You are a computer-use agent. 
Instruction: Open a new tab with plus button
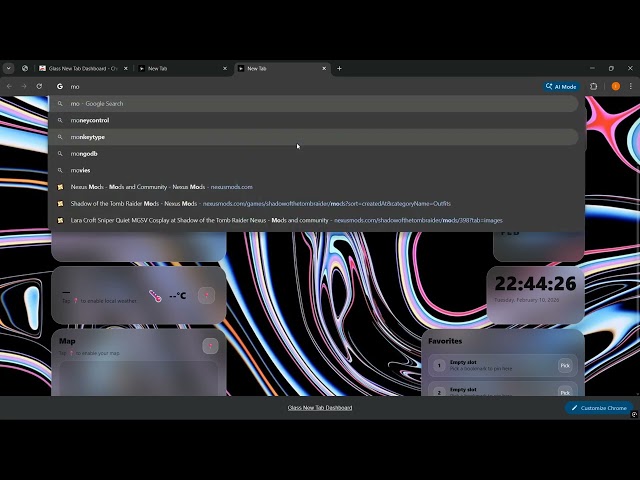click(339, 69)
